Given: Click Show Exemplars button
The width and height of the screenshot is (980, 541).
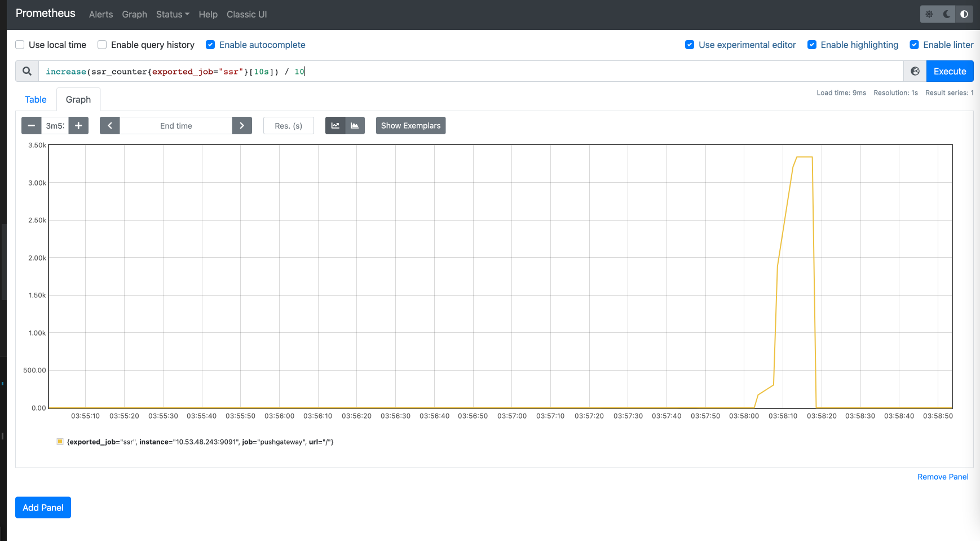Looking at the screenshot, I should [410, 125].
